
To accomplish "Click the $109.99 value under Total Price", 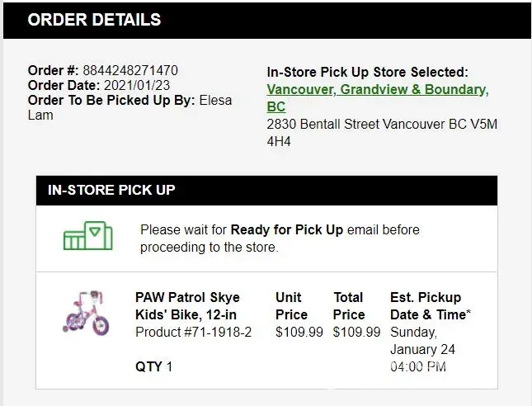I will [x=356, y=333].
